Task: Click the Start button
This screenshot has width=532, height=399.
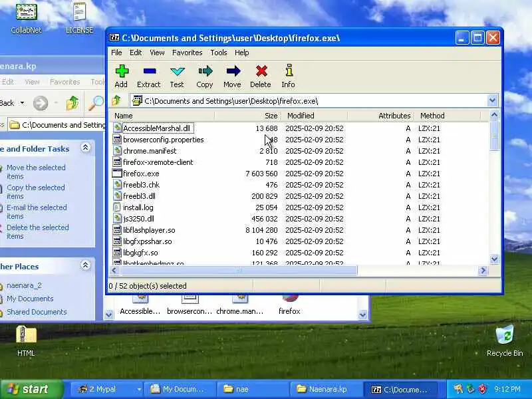Action: click(31, 389)
